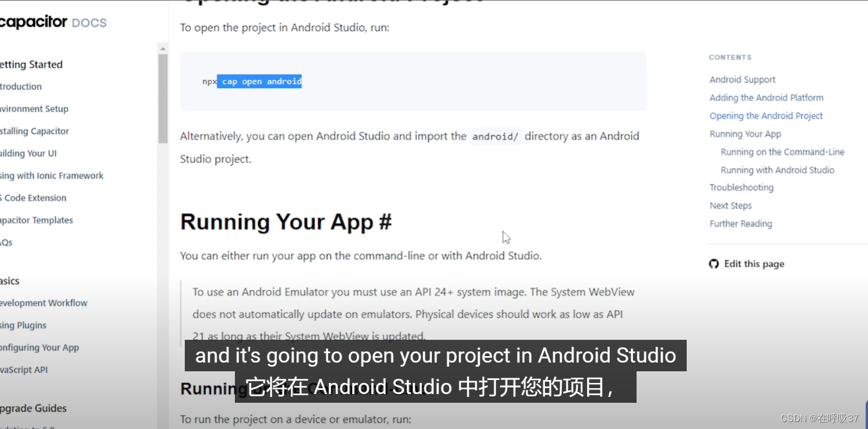Open "Running on the Command-Line" subsection
The image size is (868, 429).
click(782, 152)
